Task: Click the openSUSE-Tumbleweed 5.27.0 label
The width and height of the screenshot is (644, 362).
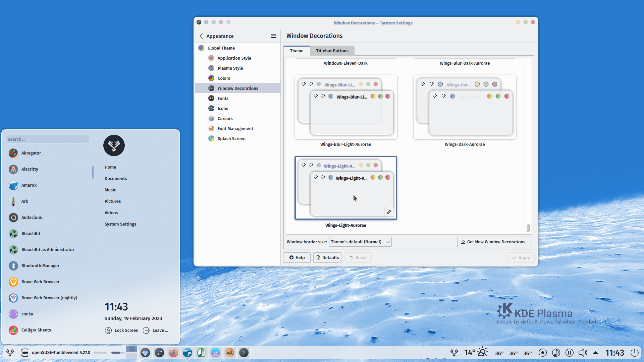Action: [61, 353]
